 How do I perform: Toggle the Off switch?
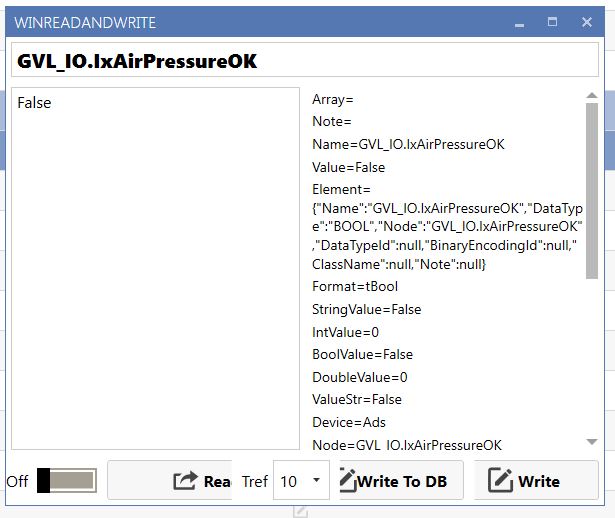[67, 480]
